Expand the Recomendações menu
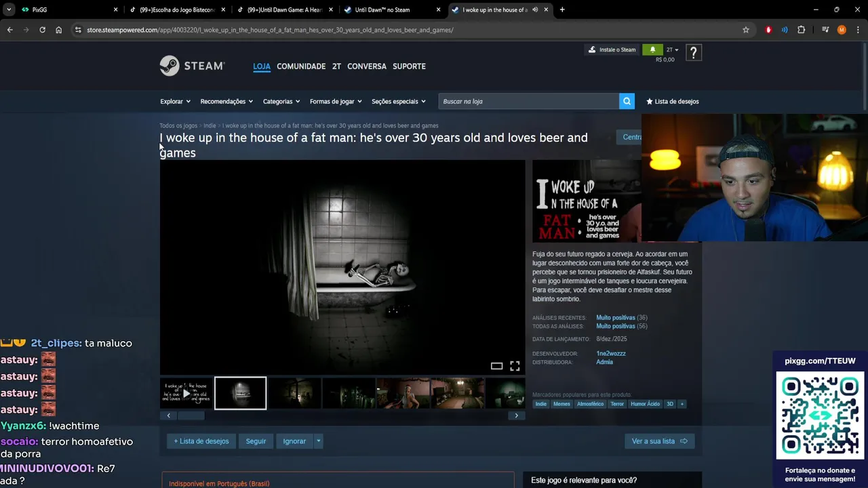The width and height of the screenshot is (868, 488). pos(226,101)
